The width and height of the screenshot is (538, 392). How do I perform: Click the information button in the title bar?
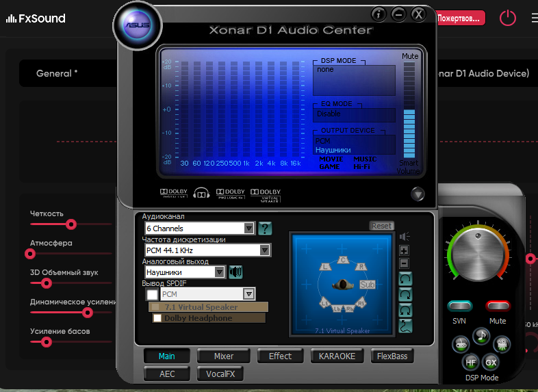pyautogui.click(x=379, y=14)
